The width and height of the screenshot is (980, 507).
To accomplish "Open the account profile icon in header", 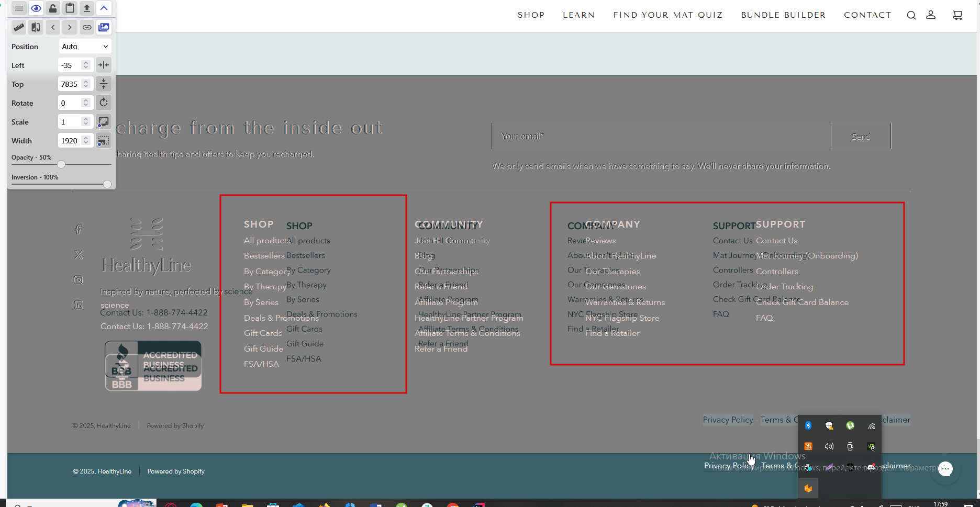I will [931, 15].
